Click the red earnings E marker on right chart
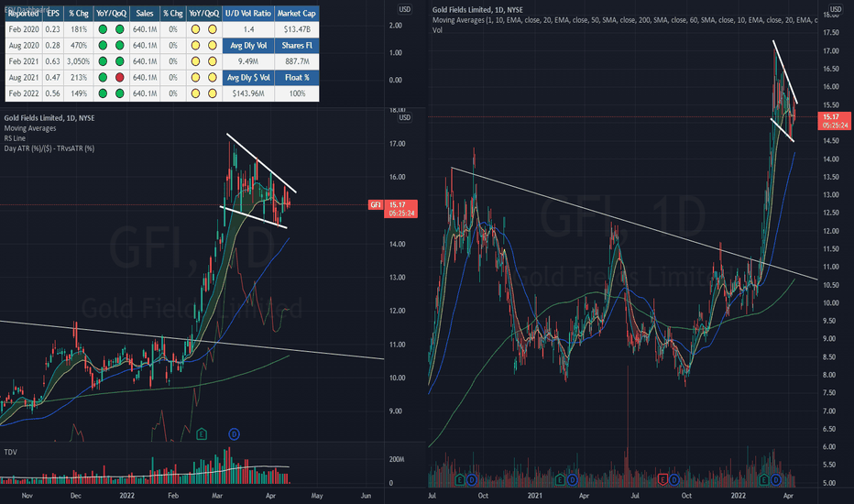 (662, 480)
